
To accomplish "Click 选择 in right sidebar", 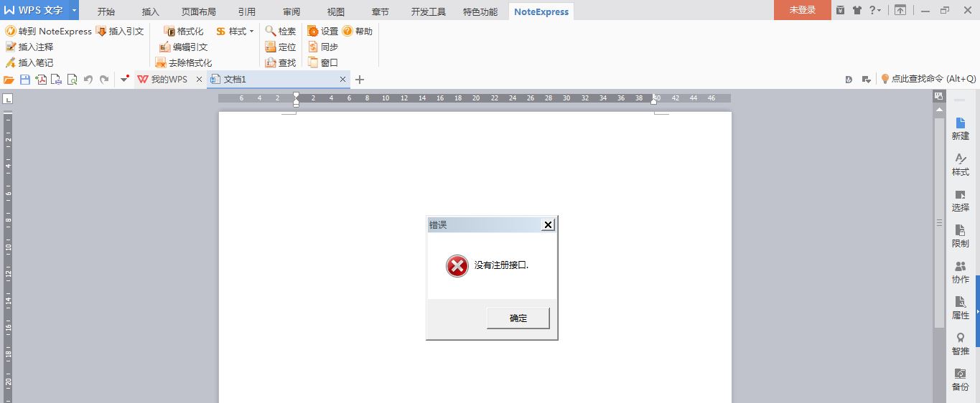I will coord(960,201).
